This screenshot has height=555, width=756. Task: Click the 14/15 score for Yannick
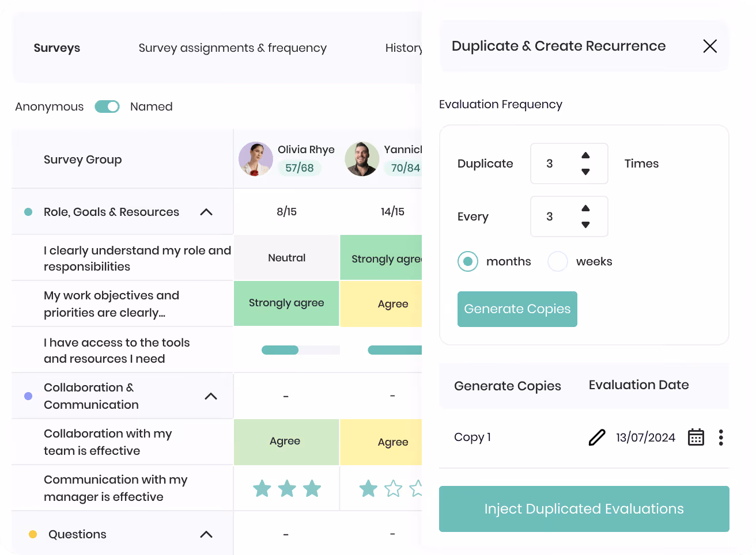click(392, 212)
